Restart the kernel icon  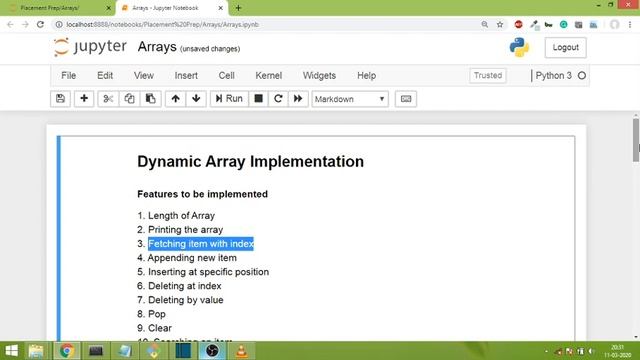point(278,99)
